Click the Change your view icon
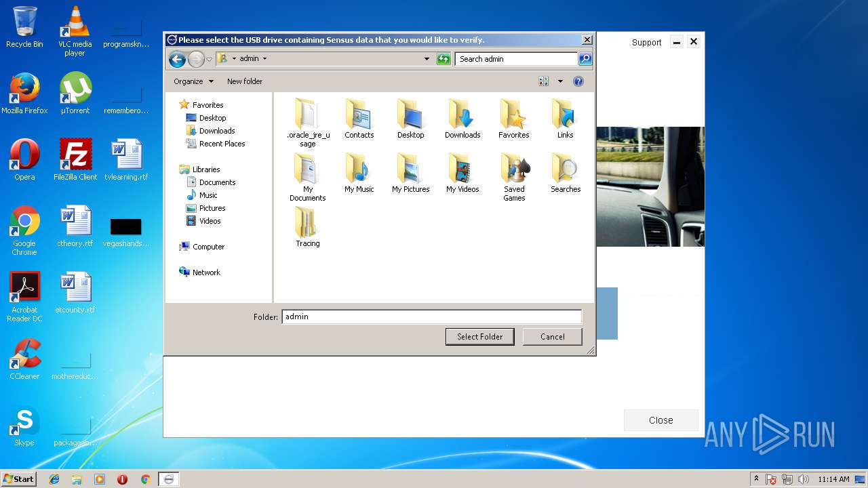 (x=544, y=81)
